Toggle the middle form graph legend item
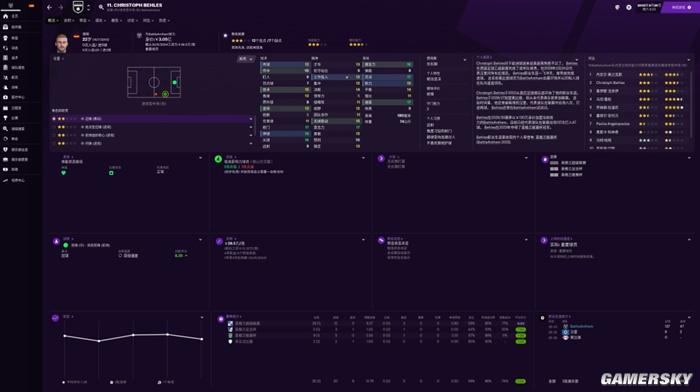The height and width of the screenshot is (392, 700). pos(118,382)
